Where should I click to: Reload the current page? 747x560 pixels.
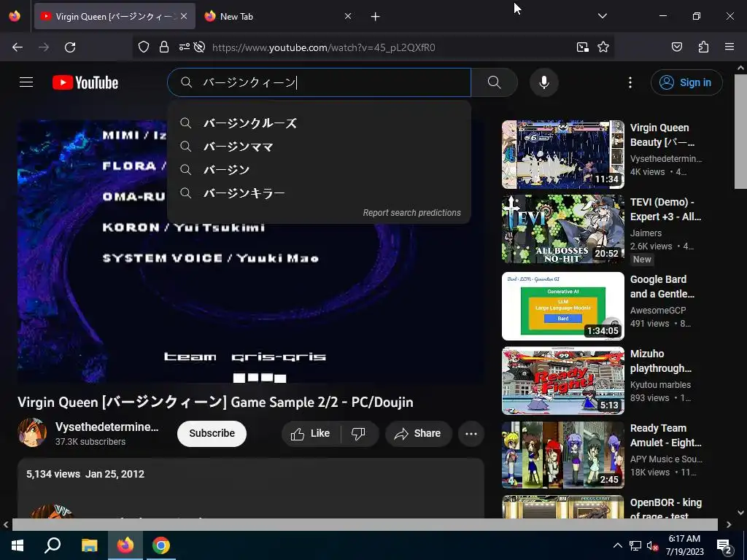70,47
